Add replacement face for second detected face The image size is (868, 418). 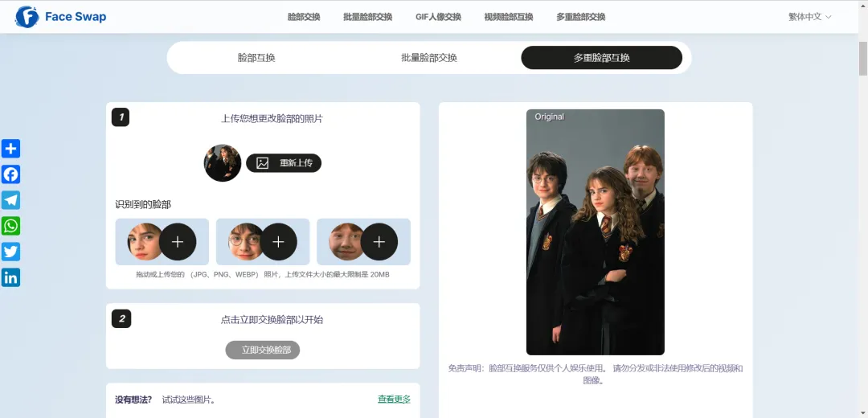click(x=278, y=242)
